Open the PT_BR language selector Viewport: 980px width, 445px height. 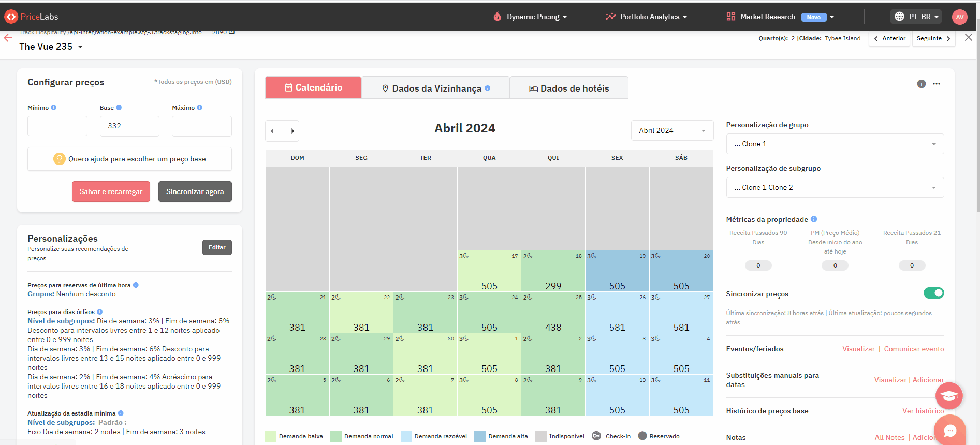[916, 17]
